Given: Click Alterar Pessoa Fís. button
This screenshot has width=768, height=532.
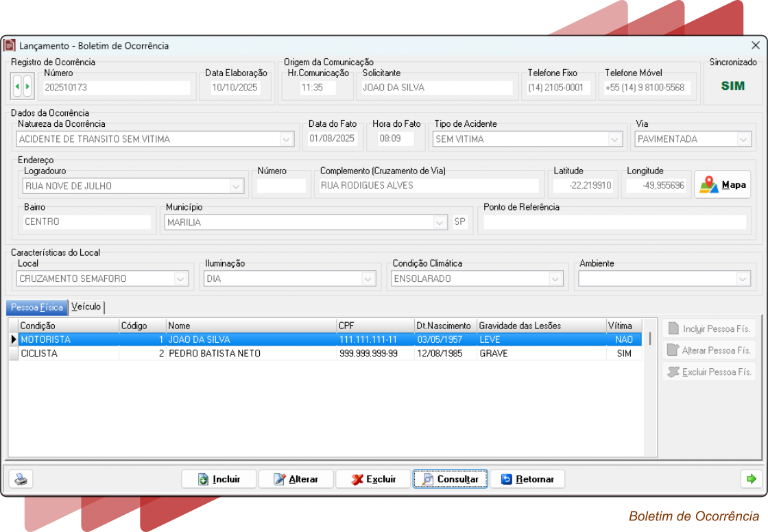Looking at the screenshot, I should (x=709, y=350).
